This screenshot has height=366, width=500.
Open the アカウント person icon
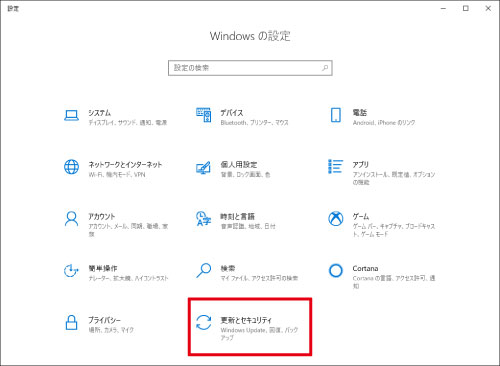pos(71,219)
